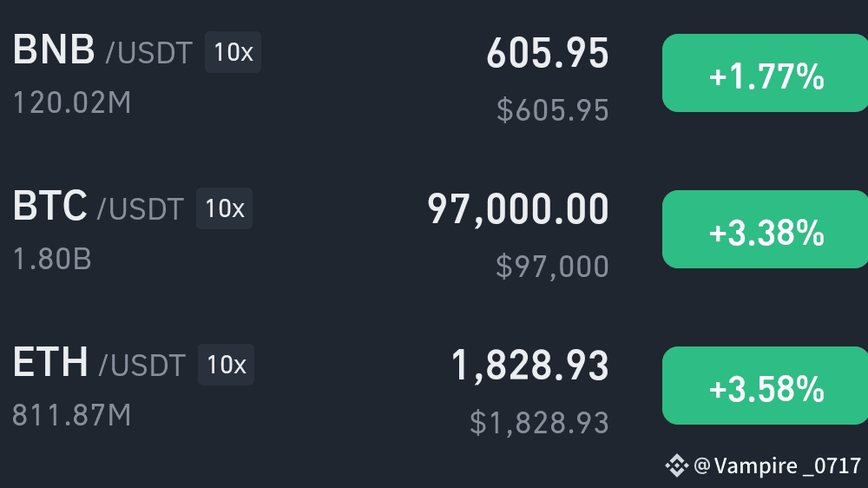Viewport: 868px width, 488px height.
Task: Click the $605.95 USD value
Action: click(552, 109)
